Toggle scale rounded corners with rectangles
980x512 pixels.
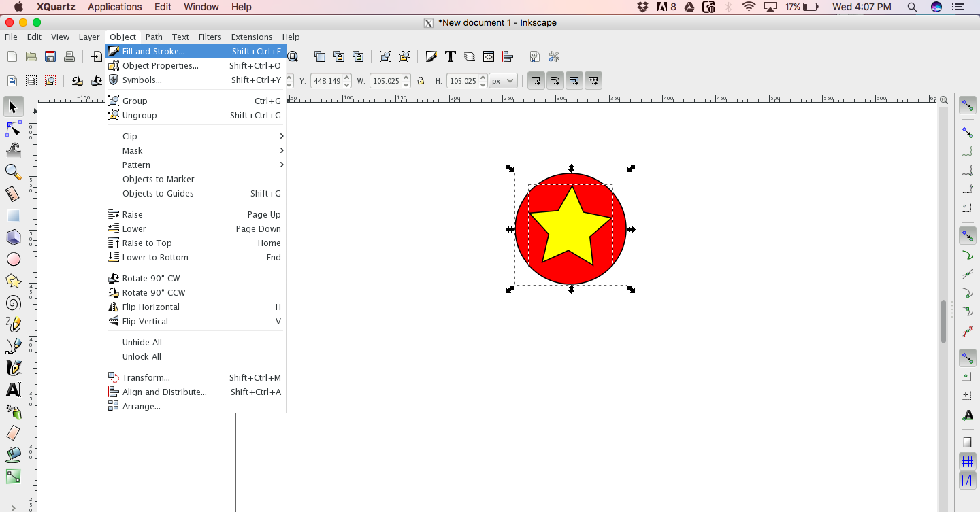(x=555, y=81)
